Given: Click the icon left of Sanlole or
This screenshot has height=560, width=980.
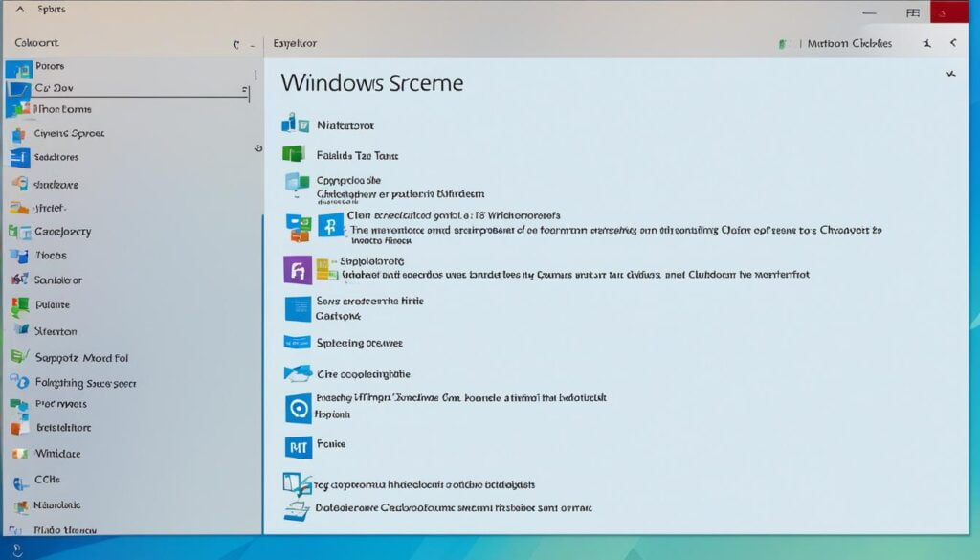Looking at the screenshot, I should tap(20, 280).
